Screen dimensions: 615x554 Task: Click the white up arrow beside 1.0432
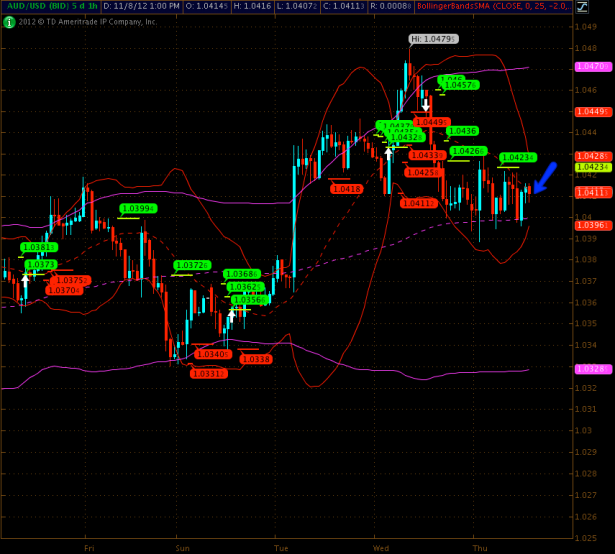pyautogui.click(x=389, y=154)
